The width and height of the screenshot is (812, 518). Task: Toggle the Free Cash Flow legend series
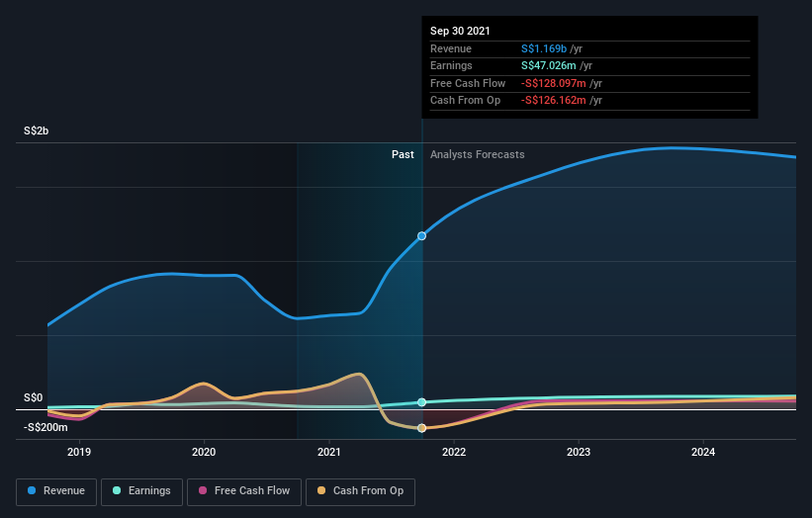[x=244, y=491]
